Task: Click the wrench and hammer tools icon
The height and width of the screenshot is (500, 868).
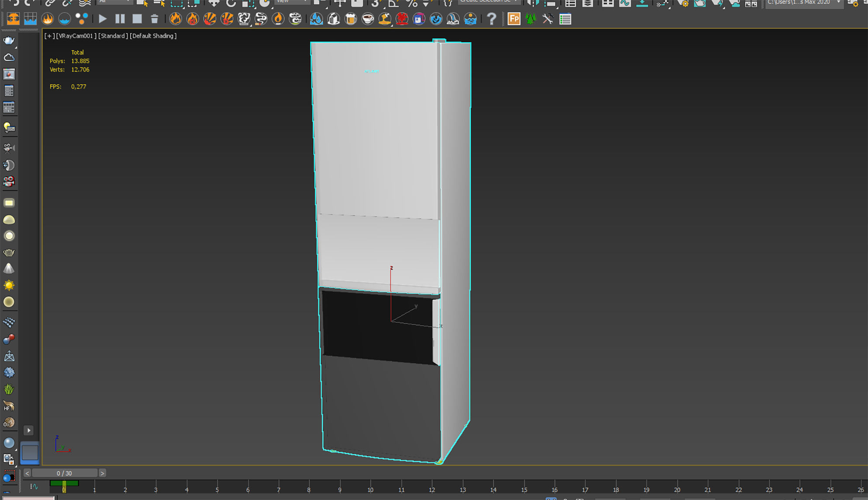Action: coord(548,19)
